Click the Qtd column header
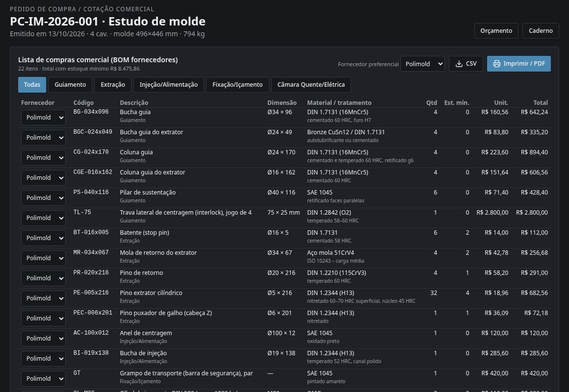 [x=432, y=102]
